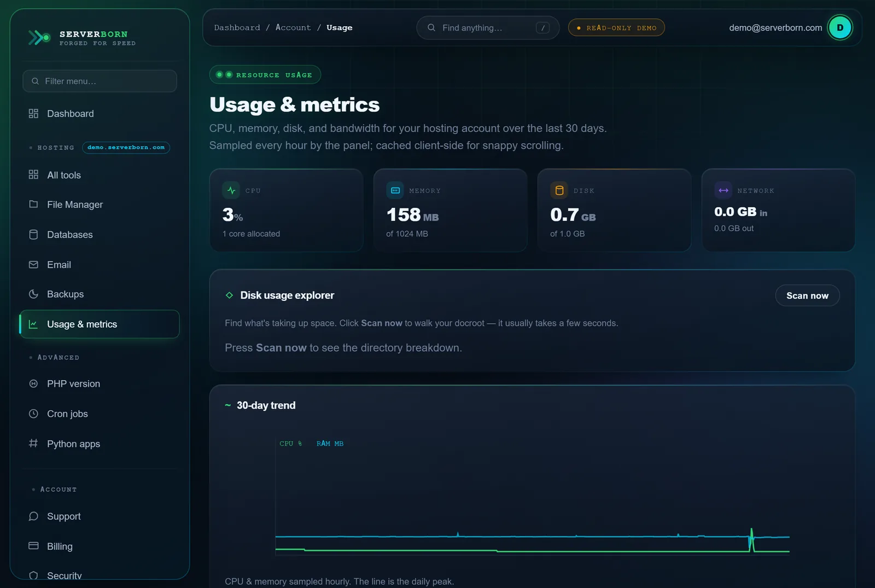Screen dimensions: 875x588
Task: Toggle the RAM MB legend in chart
Action: 330,444
